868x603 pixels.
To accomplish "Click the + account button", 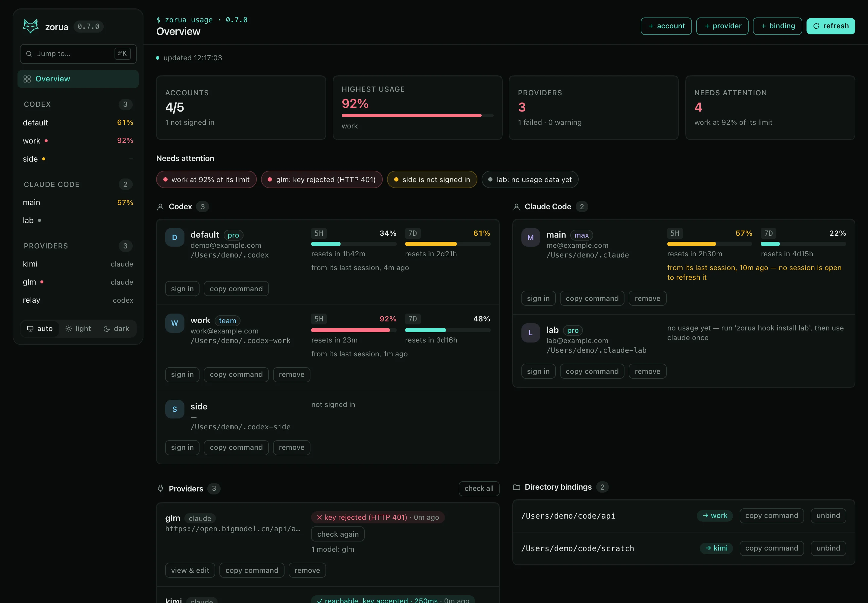I will coord(666,26).
